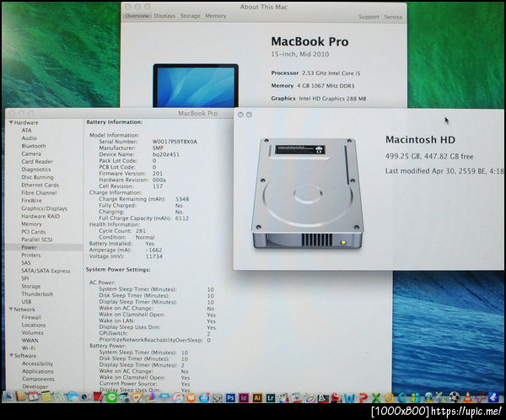This screenshot has width=506, height=420.
Task: Select Firewall under Network
Action: pos(31,317)
